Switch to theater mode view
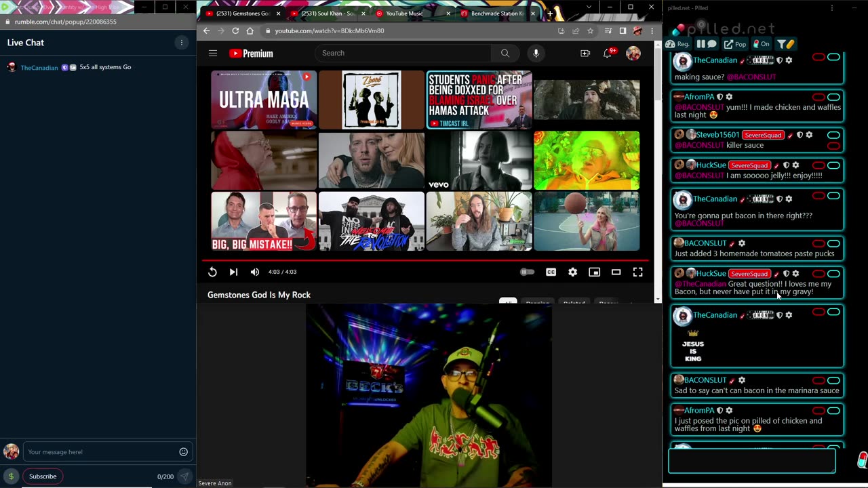Screen dimensions: 868x488 click(x=616, y=272)
